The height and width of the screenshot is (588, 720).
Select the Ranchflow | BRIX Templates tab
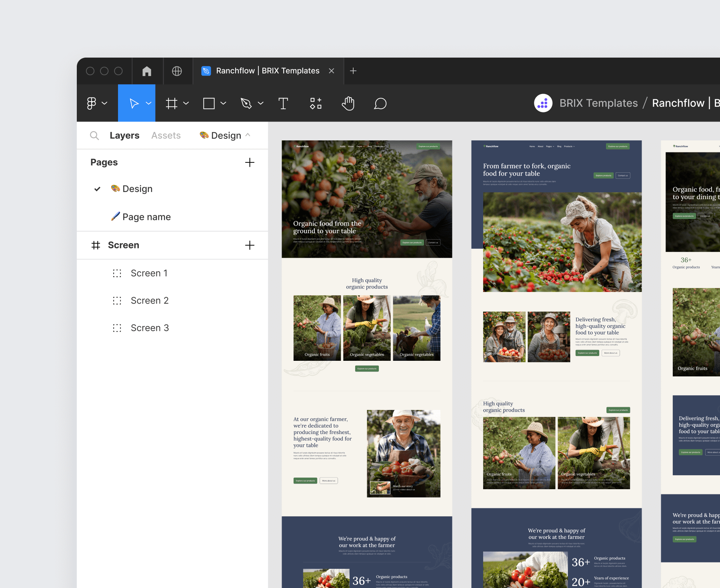click(268, 71)
